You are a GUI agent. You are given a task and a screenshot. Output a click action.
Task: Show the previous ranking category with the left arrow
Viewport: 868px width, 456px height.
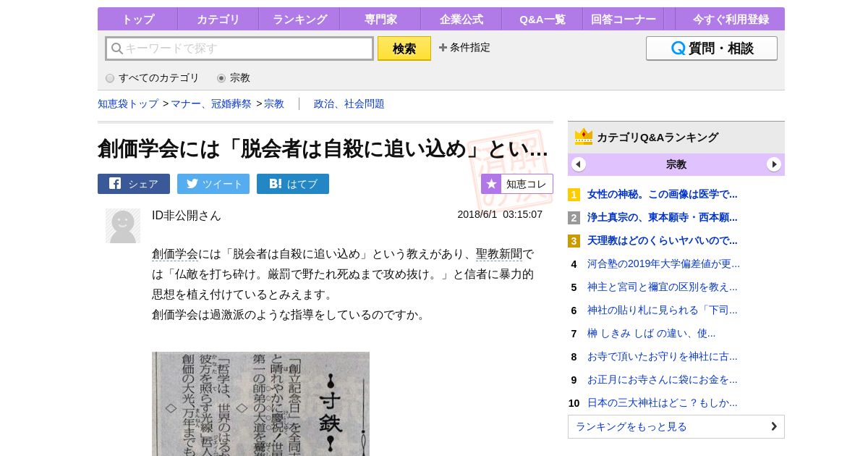579,164
